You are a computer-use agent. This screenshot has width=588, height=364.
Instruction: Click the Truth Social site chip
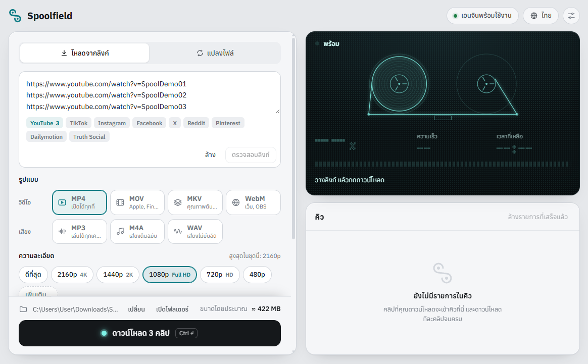coord(89,137)
